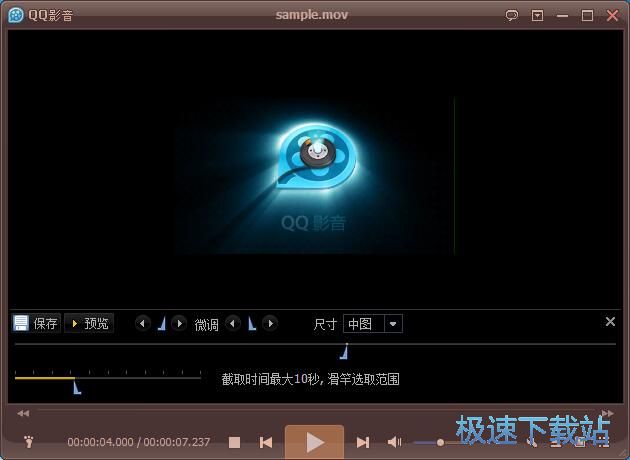Click the sample.mov title text
The height and width of the screenshot is (460, 630).
(x=312, y=15)
